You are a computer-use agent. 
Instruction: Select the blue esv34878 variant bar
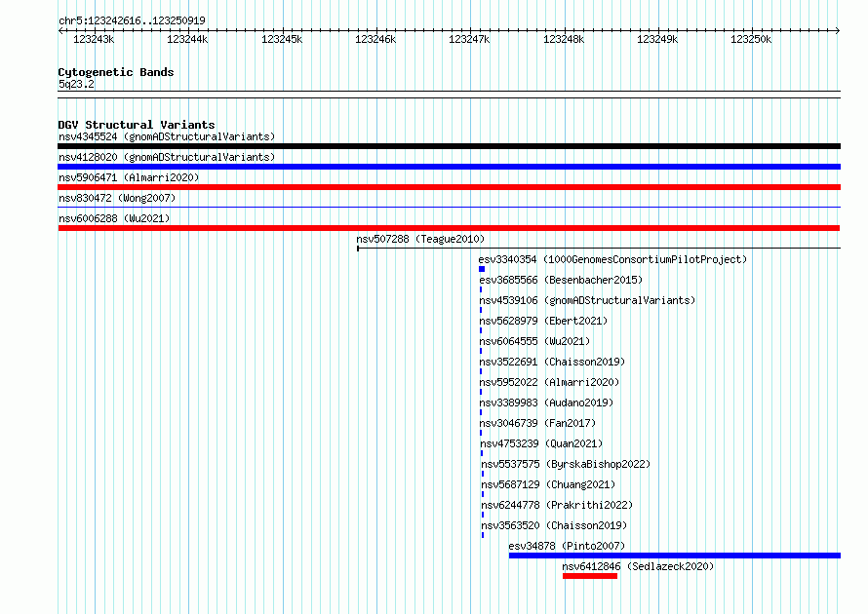coord(675,556)
